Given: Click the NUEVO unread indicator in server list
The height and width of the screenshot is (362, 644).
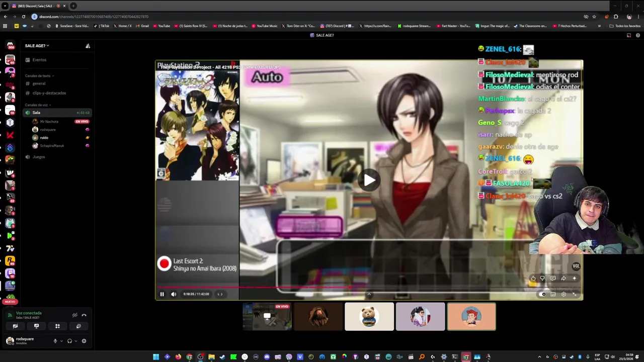Looking at the screenshot, I should click(x=10, y=302).
